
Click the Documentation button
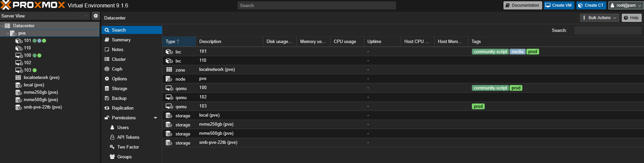click(523, 5)
